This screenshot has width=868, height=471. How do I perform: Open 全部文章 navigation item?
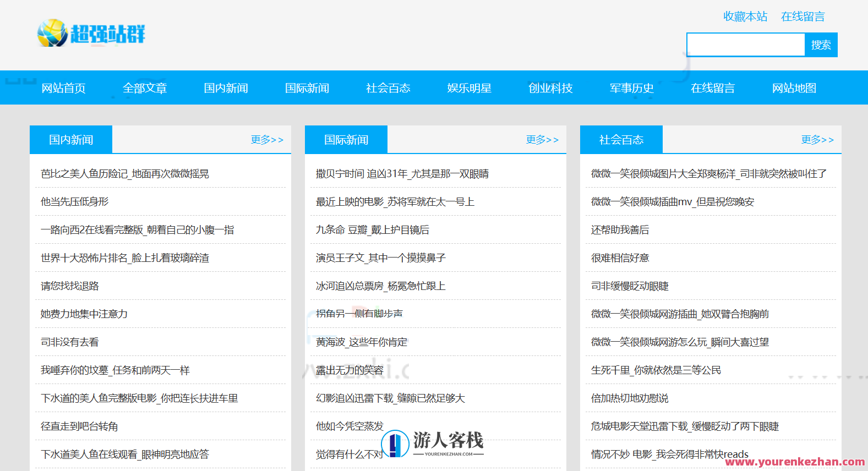(x=145, y=88)
